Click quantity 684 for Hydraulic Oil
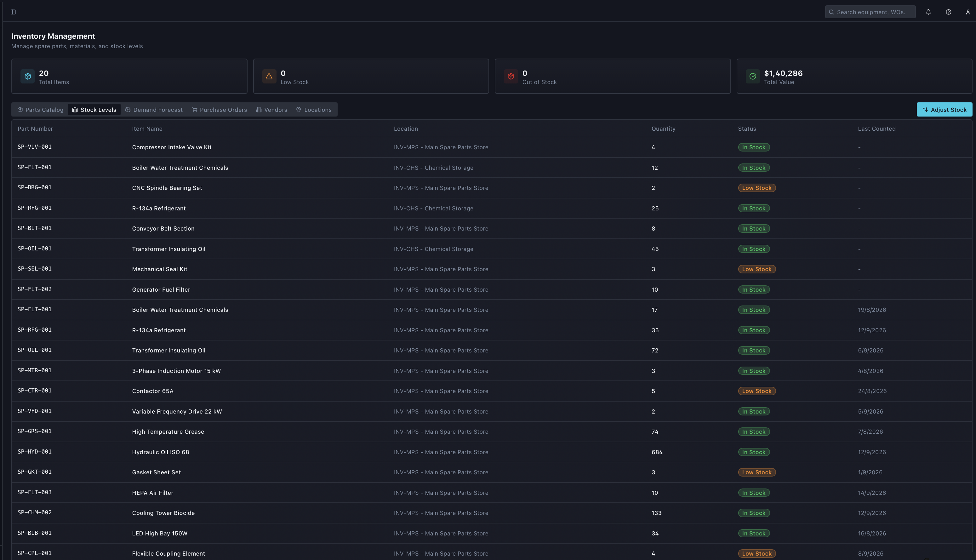The image size is (976, 560). pos(657,452)
